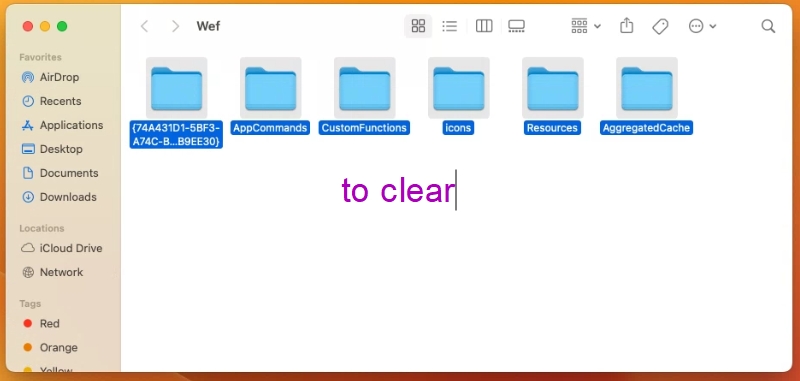Open the More actions ellipsis dropdown

(703, 26)
